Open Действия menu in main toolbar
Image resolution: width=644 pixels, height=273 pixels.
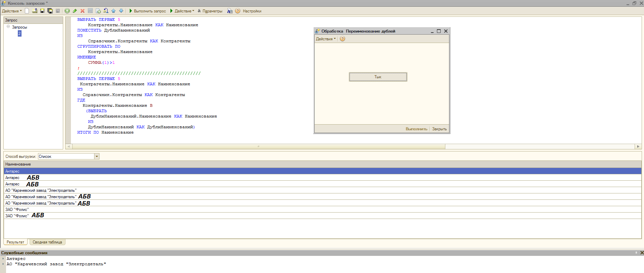pos(12,11)
